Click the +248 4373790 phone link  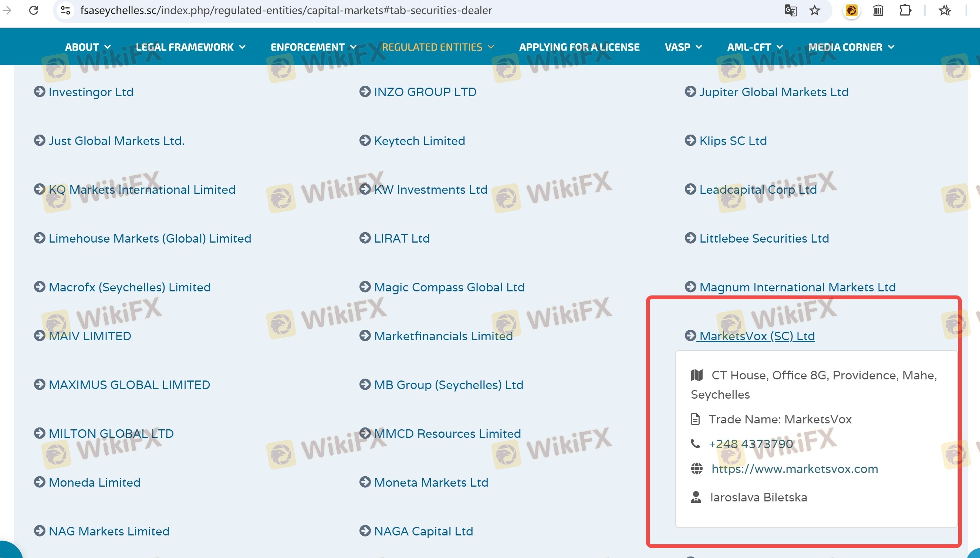pos(750,444)
